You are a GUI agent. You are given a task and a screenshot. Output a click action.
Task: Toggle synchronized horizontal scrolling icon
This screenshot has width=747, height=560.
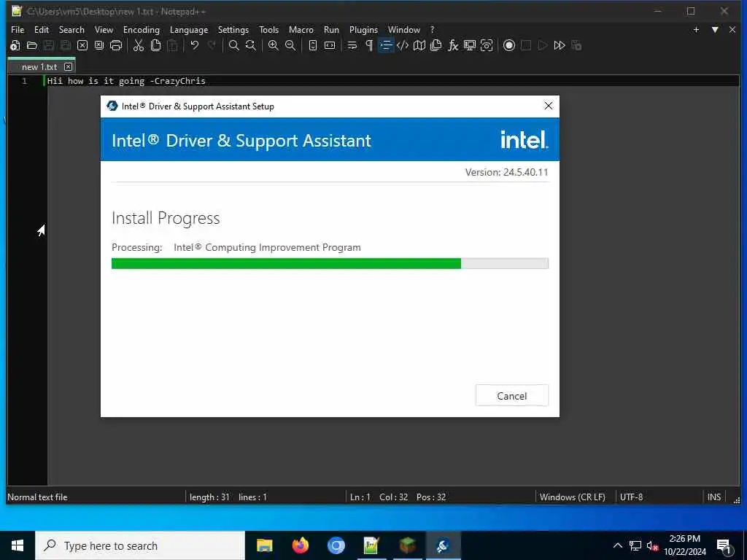coord(330,46)
